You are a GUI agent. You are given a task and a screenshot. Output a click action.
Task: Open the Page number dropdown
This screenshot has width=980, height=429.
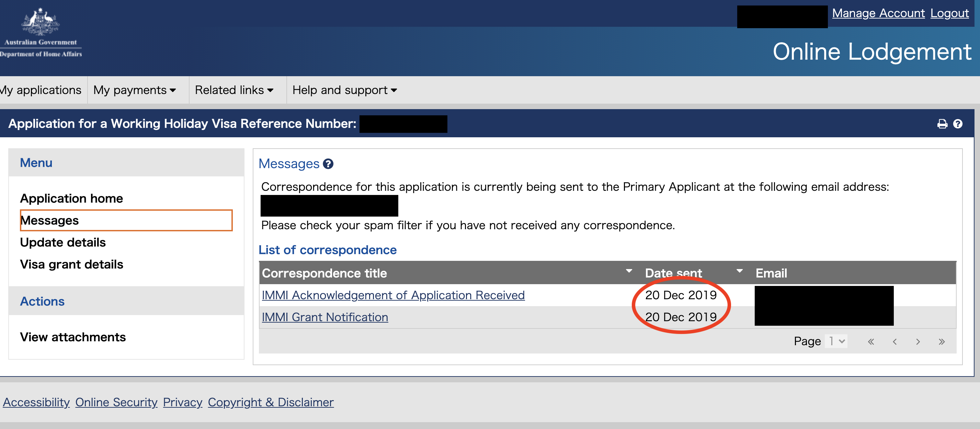click(x=837, y=341)
